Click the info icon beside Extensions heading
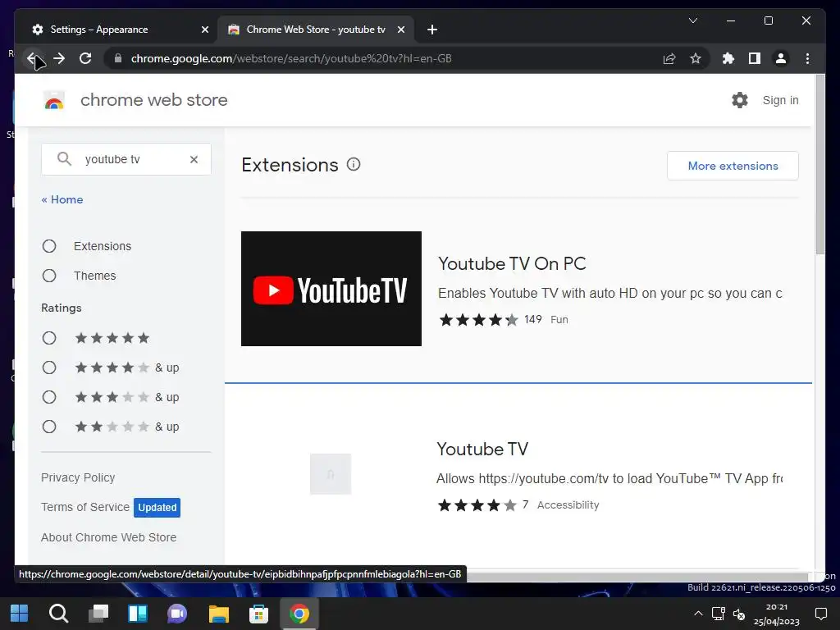Viewport: 840px width, 630px height. pos(354,164)
